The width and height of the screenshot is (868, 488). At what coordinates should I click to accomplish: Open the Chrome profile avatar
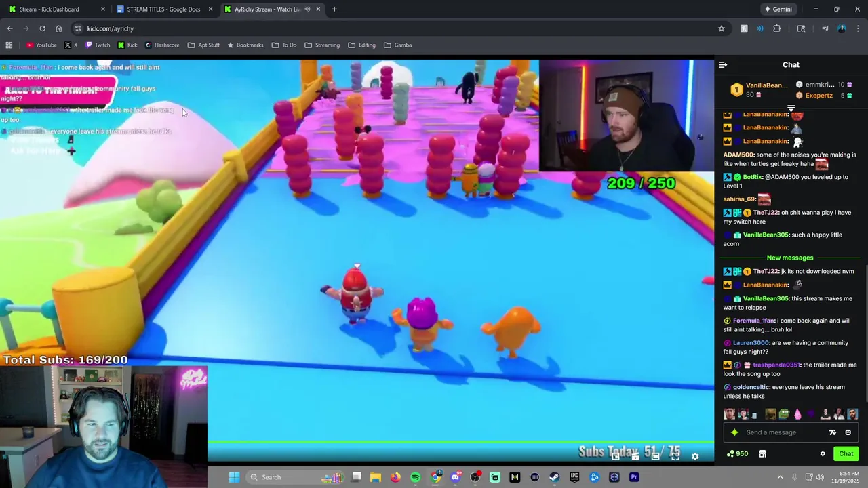[842, 28]
